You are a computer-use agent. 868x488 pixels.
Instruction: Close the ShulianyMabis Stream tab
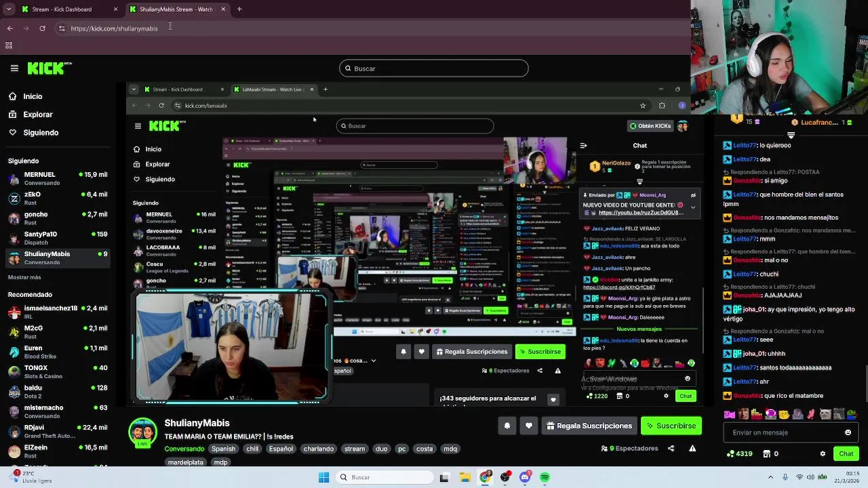point(223,9)
